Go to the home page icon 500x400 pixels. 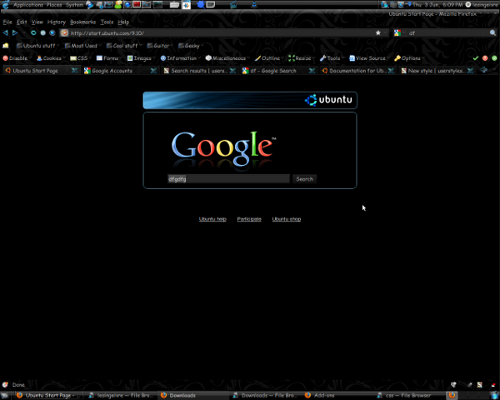coord(52,33)
